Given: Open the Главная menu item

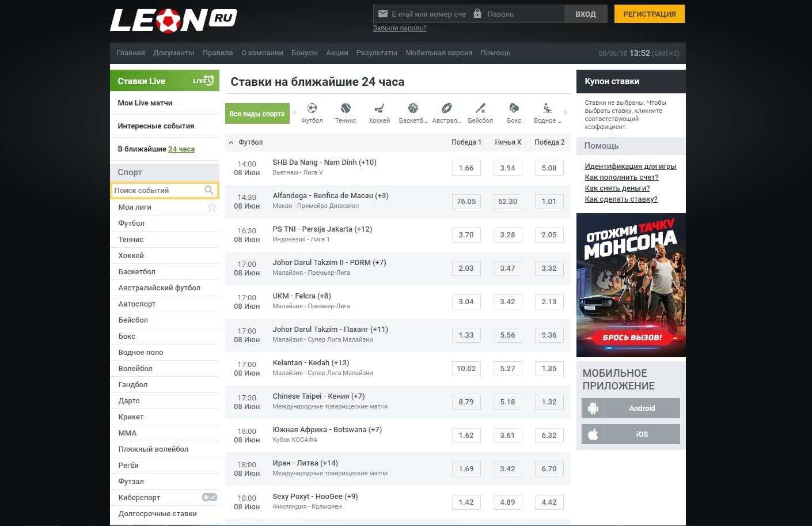Looking at the screenshot, I should [x=131, y=53].
